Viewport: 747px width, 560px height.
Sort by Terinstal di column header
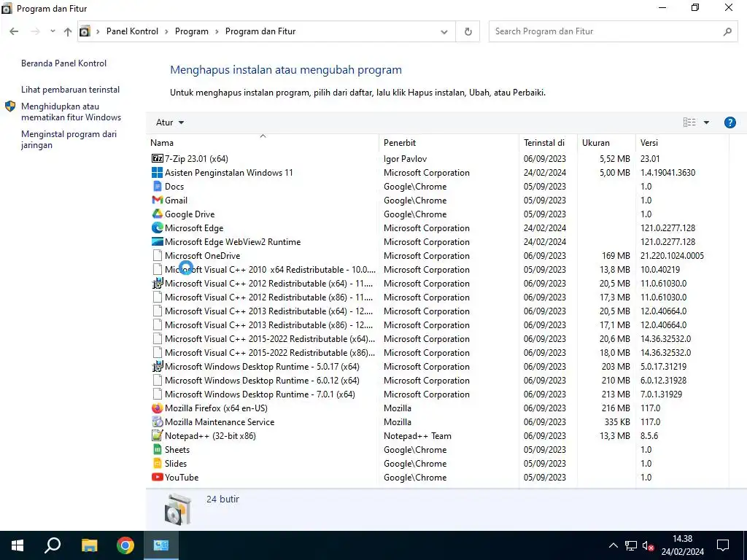tap(548, 142)
